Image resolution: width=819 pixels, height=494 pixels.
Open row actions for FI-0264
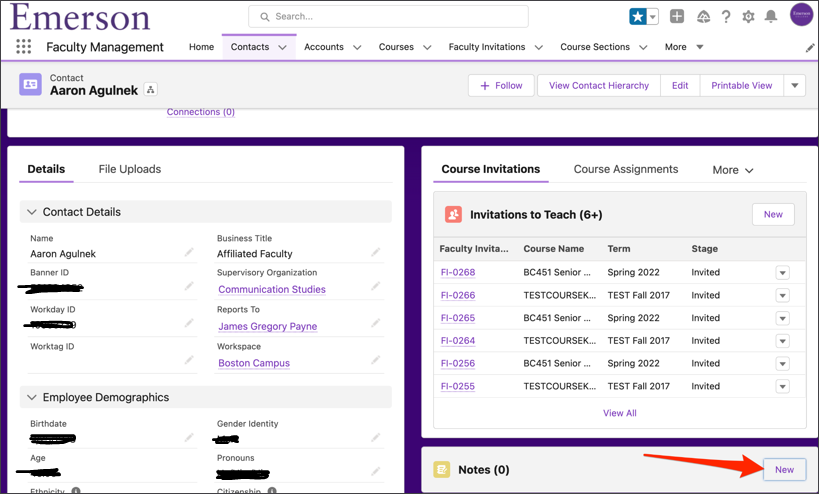(782, 341)
